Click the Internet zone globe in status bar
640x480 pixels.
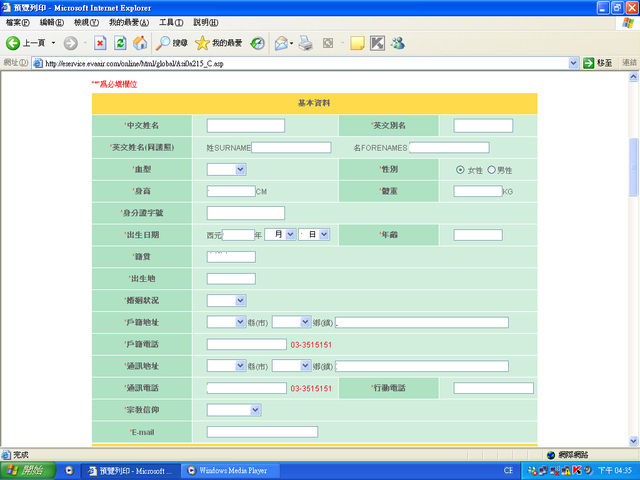click(551, 455)
